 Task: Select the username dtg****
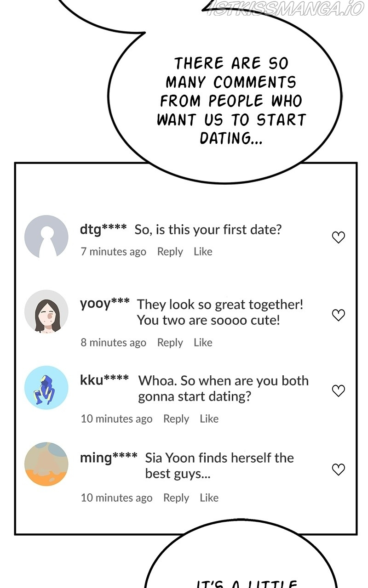click(103, 229)
